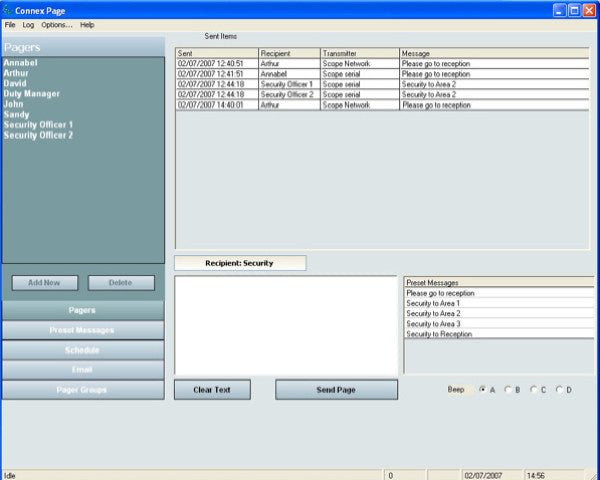
Task: Select Security Officer 2 pager
Action: (x=39, y=135)
